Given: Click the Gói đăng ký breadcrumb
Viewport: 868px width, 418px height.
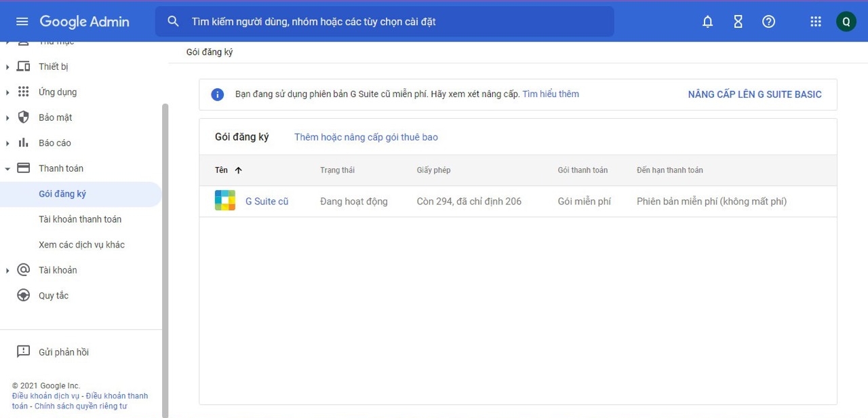Looking at the screenshot, I should pyautogui.click(x=210, y=52).
